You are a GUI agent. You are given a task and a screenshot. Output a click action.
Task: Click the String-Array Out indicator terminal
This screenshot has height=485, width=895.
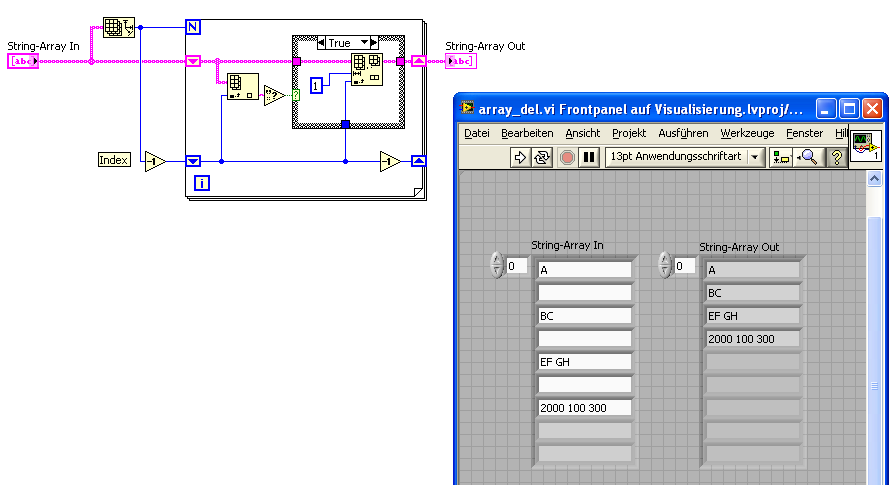461,61
